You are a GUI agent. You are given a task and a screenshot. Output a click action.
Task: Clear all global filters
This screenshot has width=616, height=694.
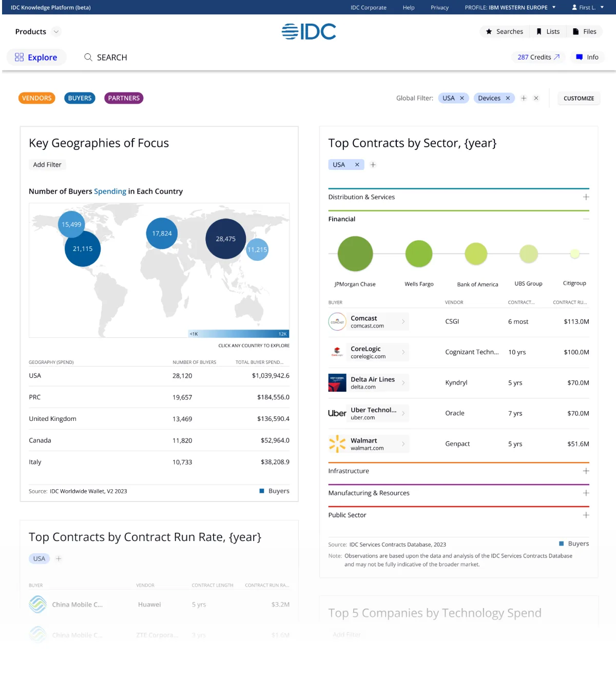click(536, 98)
